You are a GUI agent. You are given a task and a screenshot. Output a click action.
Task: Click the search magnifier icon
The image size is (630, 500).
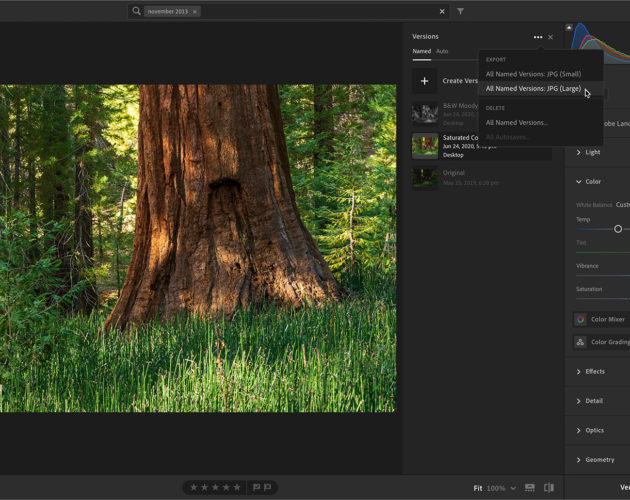coord(137,11)
